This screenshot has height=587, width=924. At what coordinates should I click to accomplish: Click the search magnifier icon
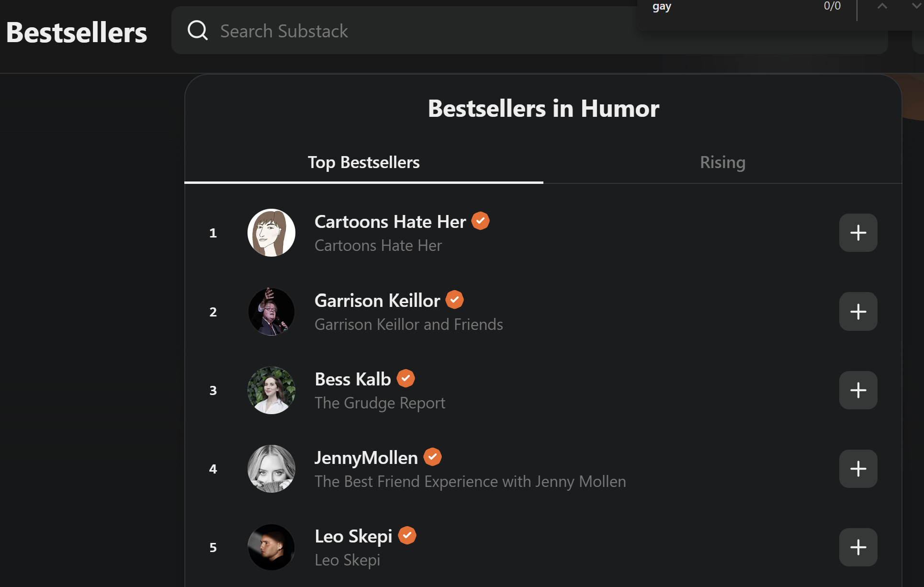[197, 30]
